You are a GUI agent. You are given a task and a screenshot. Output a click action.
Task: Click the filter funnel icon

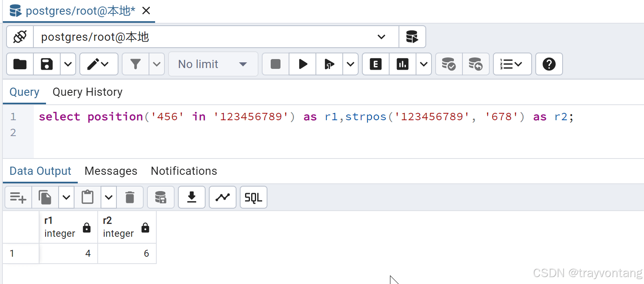(136, 64)
